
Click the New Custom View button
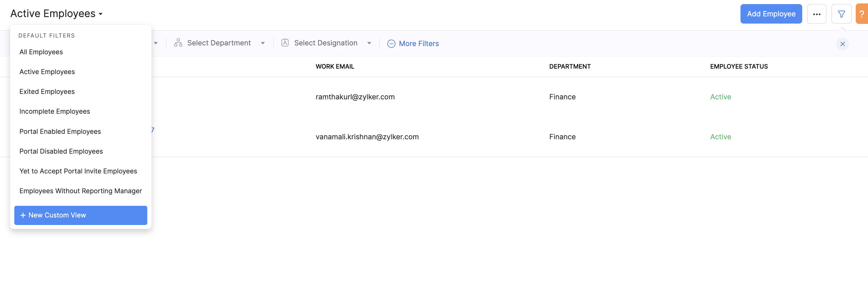click(81, 215)
